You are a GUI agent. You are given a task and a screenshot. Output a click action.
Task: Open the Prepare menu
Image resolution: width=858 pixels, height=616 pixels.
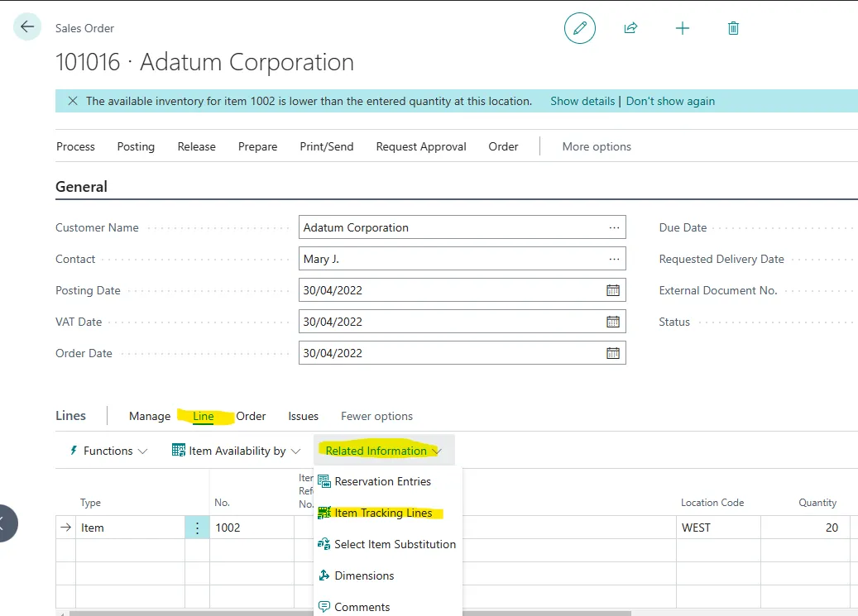pyautogui.click(x=257, y=146)
